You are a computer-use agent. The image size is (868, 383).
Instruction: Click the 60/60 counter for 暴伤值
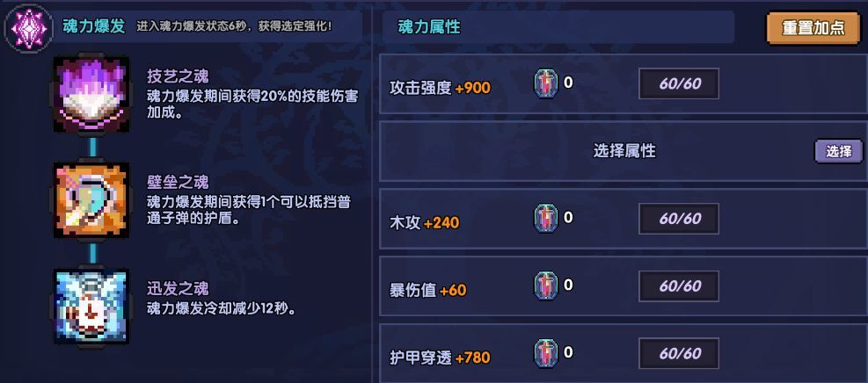click(x=679, y=286)
